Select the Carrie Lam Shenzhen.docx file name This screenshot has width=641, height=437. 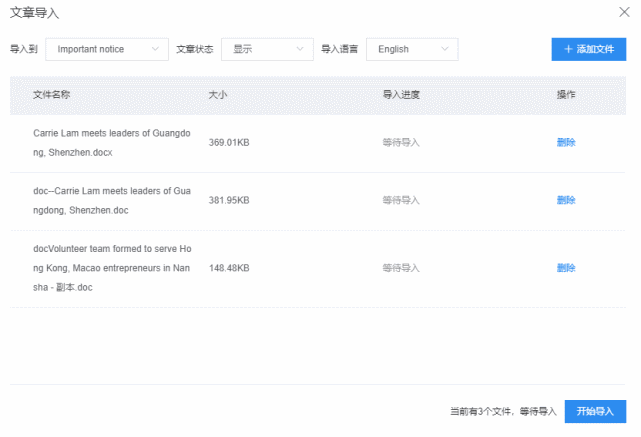(112, 143)
